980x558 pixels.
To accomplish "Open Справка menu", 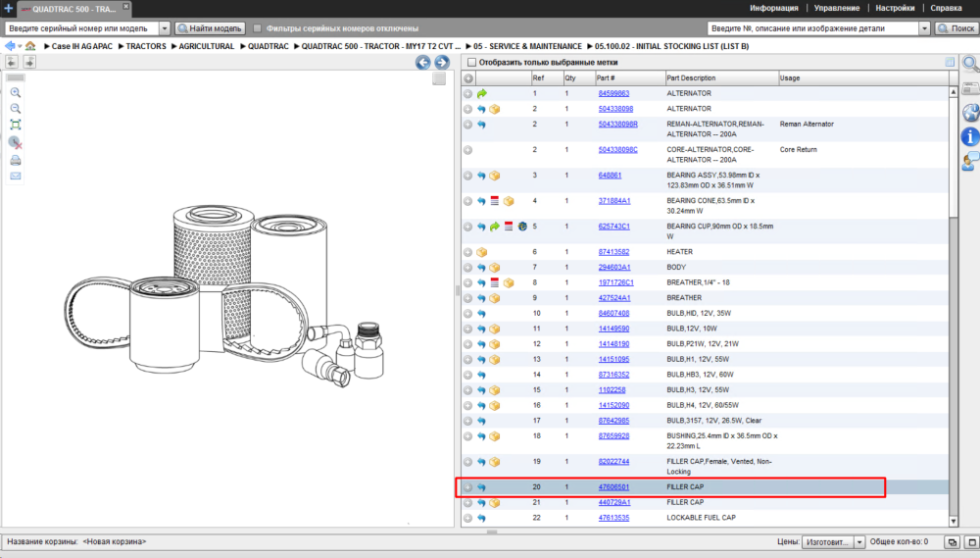I will click(x=946, y=8).
